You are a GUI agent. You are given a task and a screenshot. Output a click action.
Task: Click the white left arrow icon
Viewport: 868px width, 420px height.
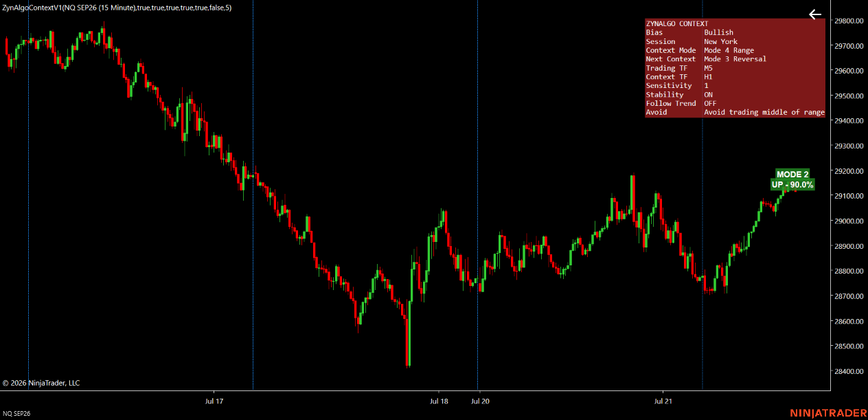815,14
